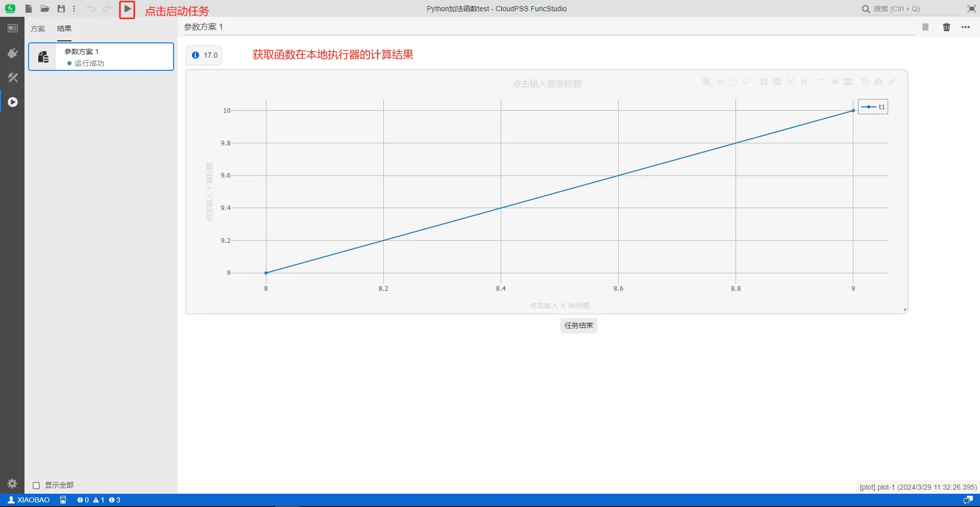The width and height of the screenshot is (980, 507).
Task: Click the redo arrow in the toolbar
Action: click(107, 9)
